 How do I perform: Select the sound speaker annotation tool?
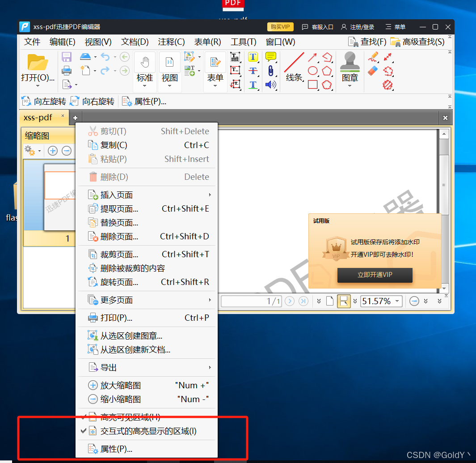coord(270,85)
